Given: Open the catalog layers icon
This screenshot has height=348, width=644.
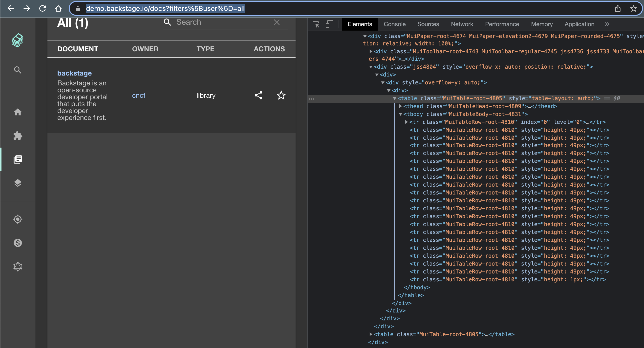Looking at the screenshot, I should [x=18, y=183].
